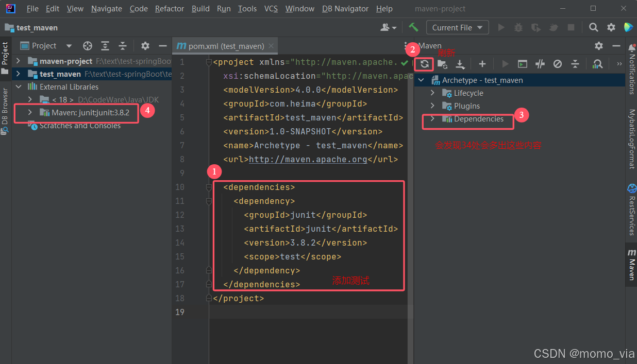
Task: Open the Refactor menu
Action: [170, 9]
